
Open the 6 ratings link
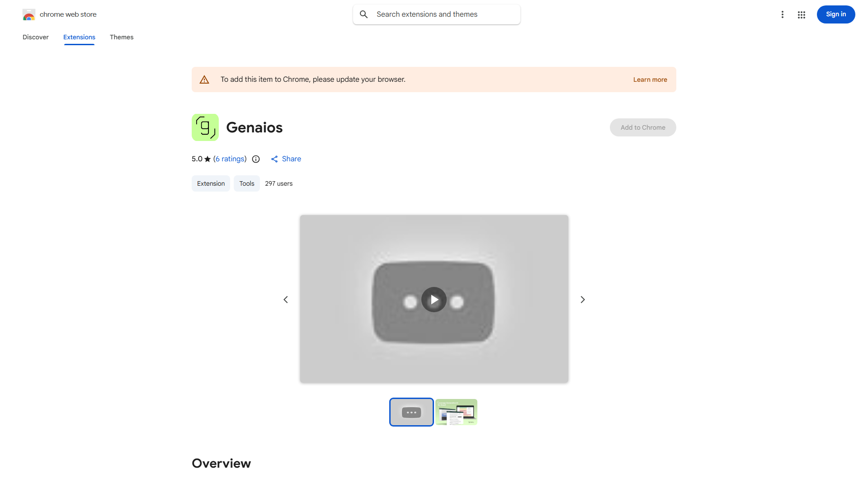pos(230,159)
